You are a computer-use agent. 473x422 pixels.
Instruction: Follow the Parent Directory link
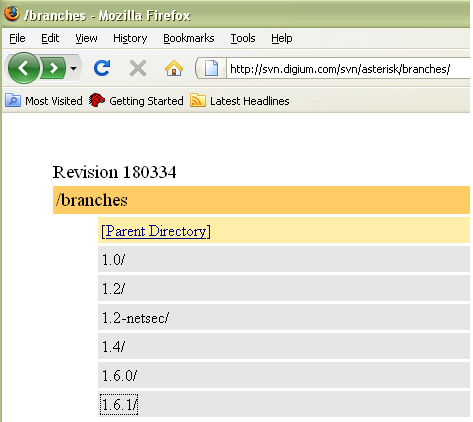coord(156,231)
